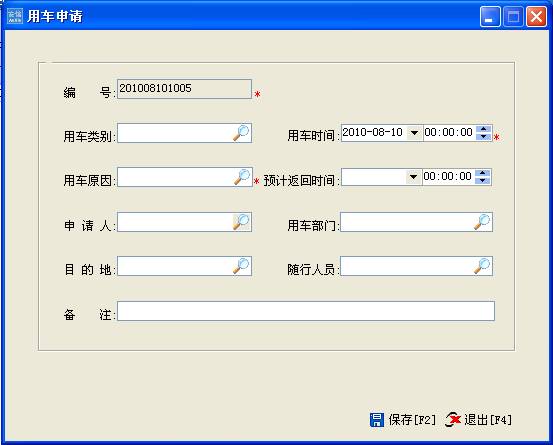The image size is (553, 445).
Task: Search applicant via 申请人 magnifier icon
Action: tap(241, 222)
